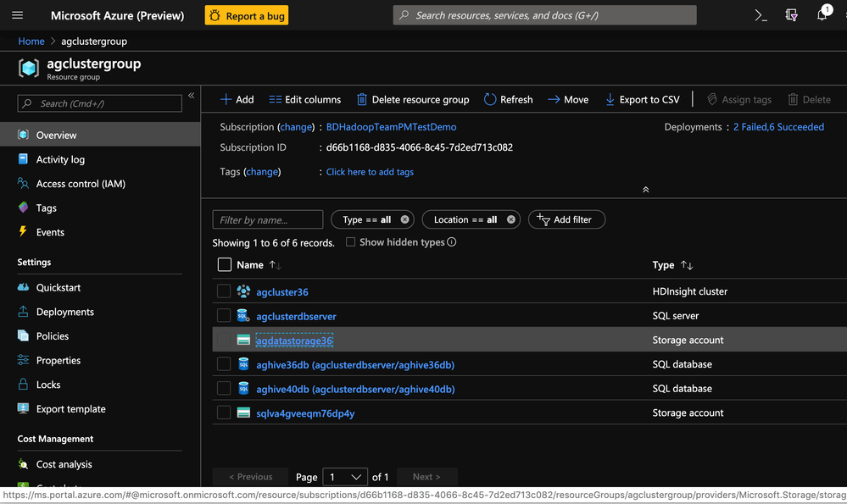Open Cloud Shell terminal icon
Screen dimensions: 847x504
point(761,15)
